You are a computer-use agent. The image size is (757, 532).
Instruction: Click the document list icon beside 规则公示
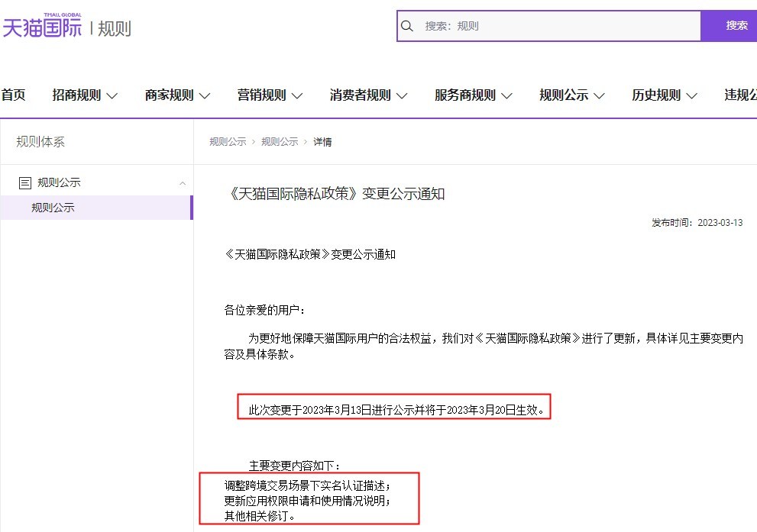25,182
